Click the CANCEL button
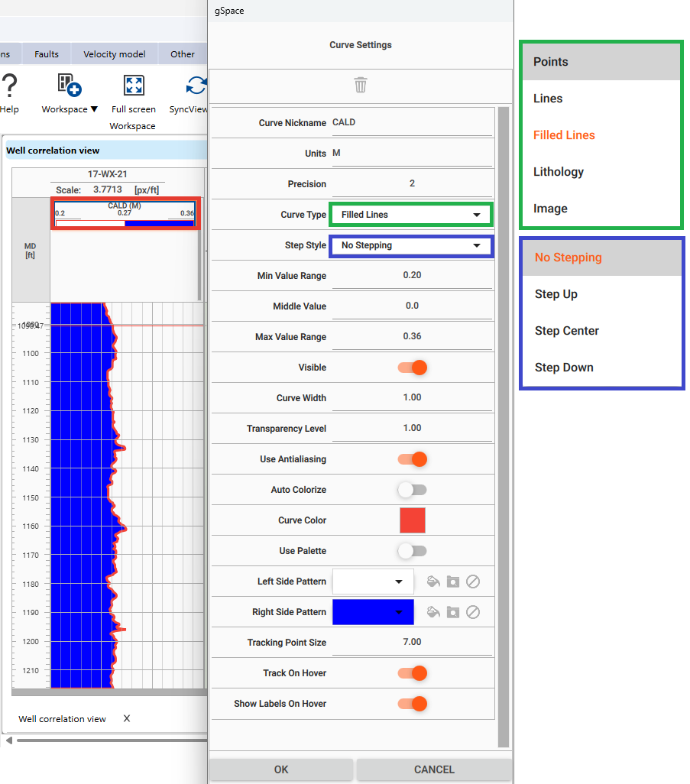This screenshot has width=690, height=784. (x=433, y=769)
